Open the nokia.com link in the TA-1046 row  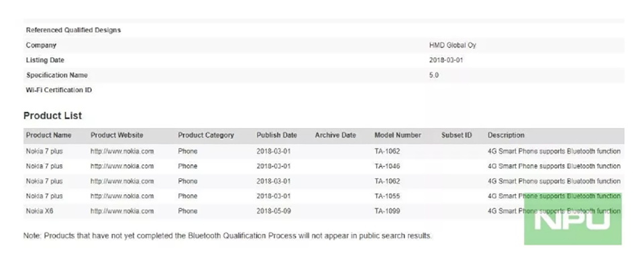tap(122, 166)
